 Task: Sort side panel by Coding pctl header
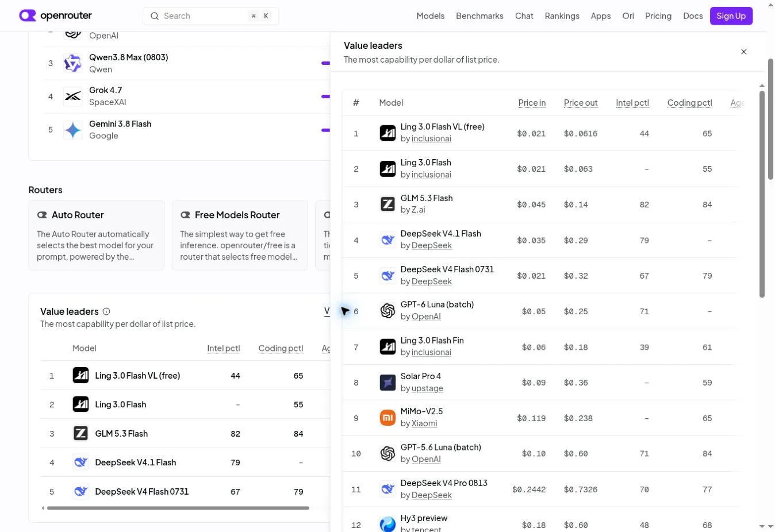coord(690,103)
